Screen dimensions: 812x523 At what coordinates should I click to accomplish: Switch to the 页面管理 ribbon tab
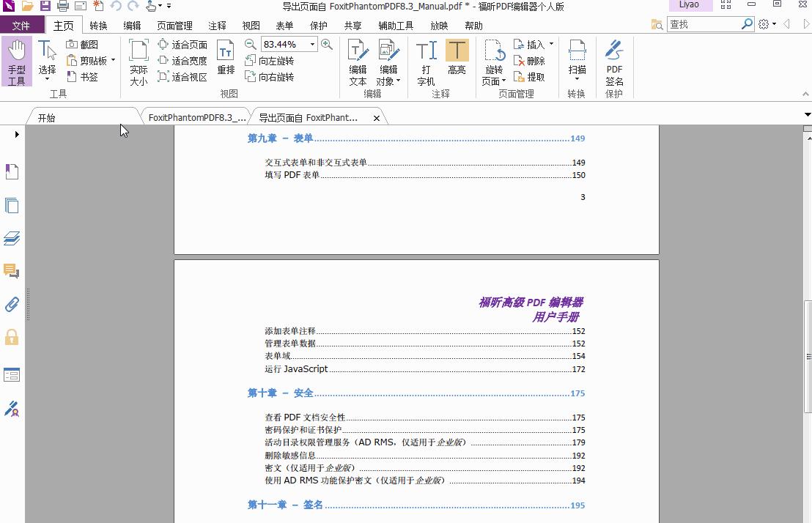pyautogui.click(x=174, y=25)
